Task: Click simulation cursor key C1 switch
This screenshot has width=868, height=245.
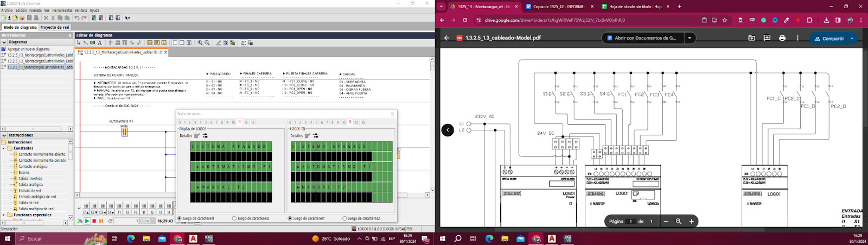Action: (x=86, y=209)
